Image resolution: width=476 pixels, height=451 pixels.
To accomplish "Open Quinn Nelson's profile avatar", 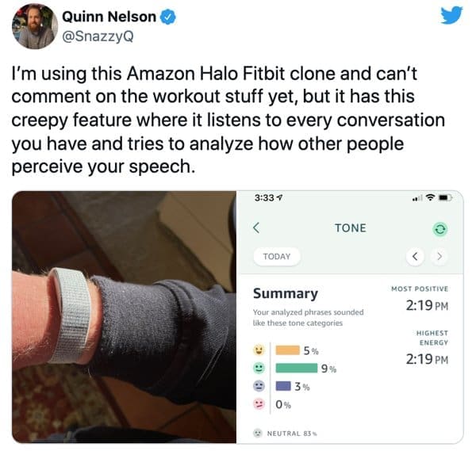I will (35, 26).
